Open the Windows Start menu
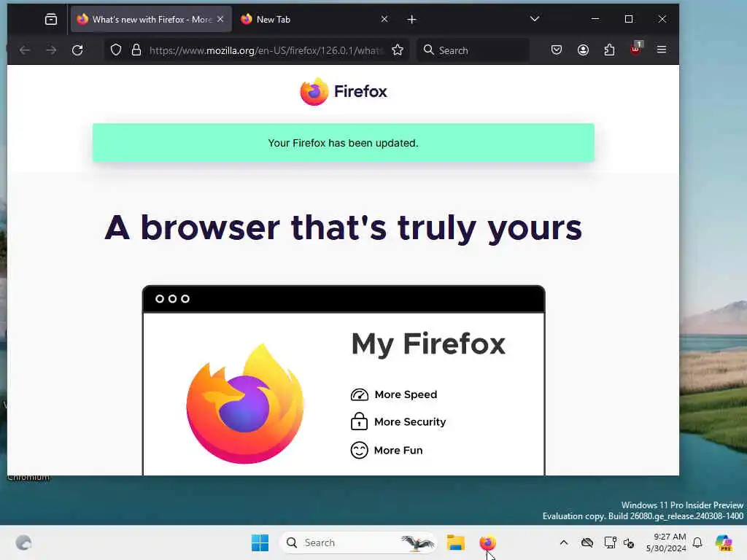This screenshot has height=560, width=747. (260, 542)
